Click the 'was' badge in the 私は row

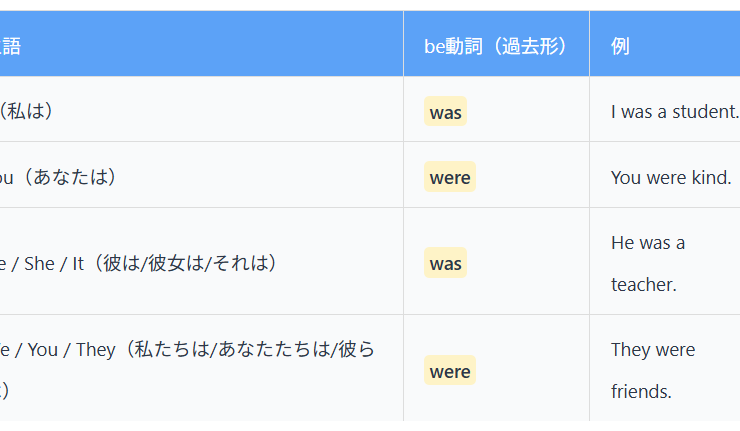445,112
